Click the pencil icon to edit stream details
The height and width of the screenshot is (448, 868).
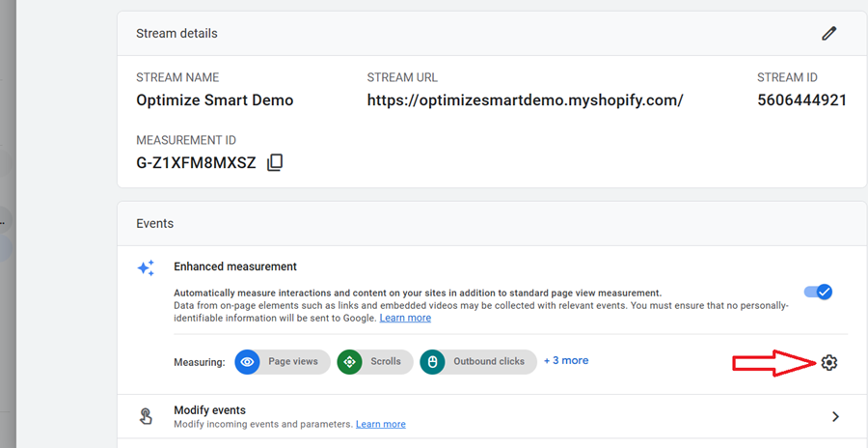[828, 33]
